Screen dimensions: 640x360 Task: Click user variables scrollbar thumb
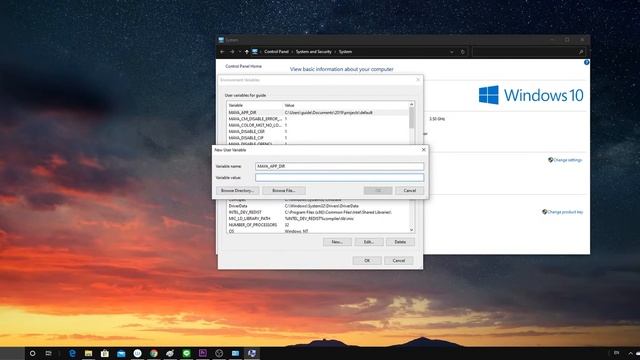click(411, 118)
